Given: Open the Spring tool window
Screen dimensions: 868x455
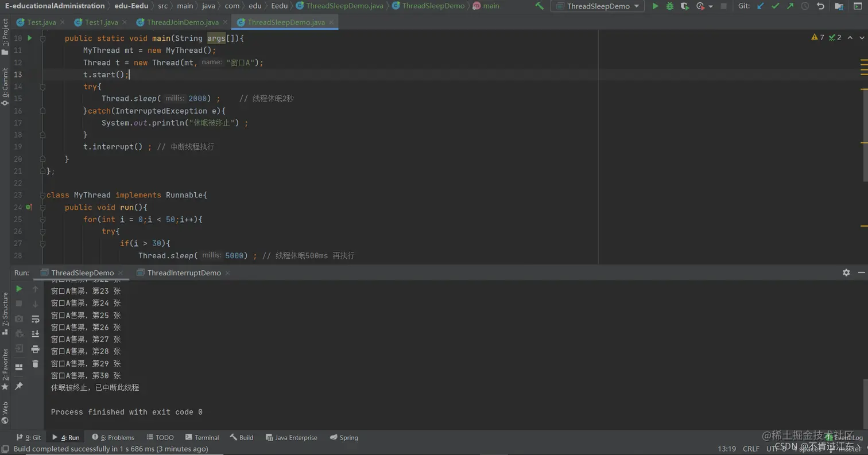Looking at the screenshot, I should pyautogui.click(x=344, y=437).
